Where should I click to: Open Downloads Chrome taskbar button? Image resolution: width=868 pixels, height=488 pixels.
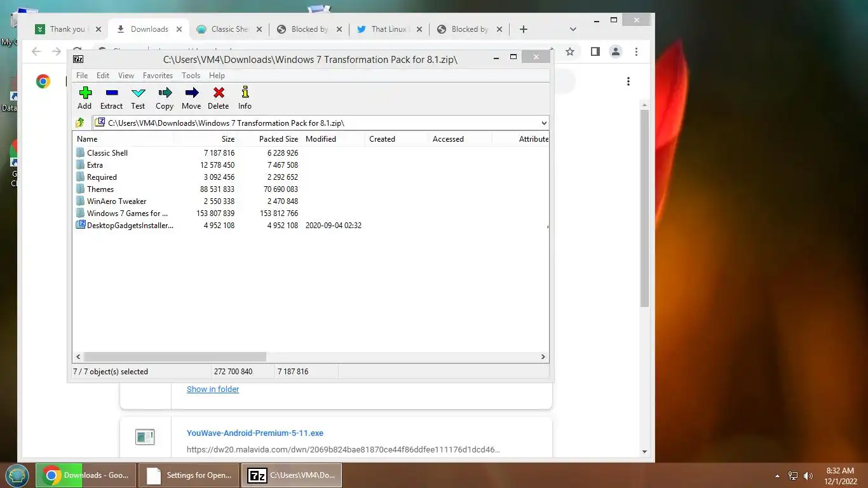click(x=86, y=475)
